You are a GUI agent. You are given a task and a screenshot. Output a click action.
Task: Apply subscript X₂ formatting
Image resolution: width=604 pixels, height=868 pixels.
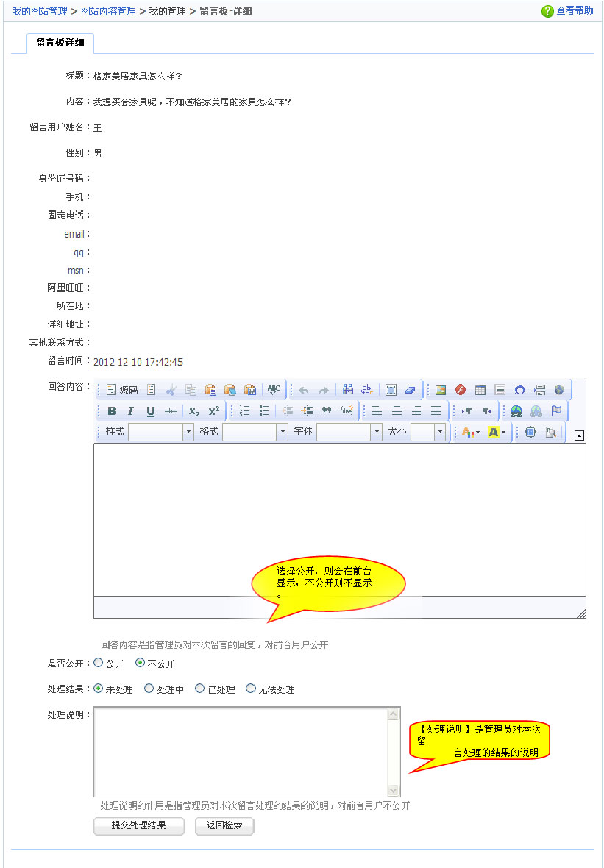tap(194, 410)
